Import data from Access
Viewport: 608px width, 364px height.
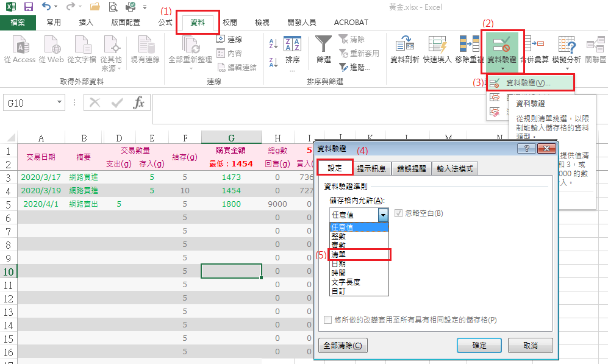click(x=20, y=49)
